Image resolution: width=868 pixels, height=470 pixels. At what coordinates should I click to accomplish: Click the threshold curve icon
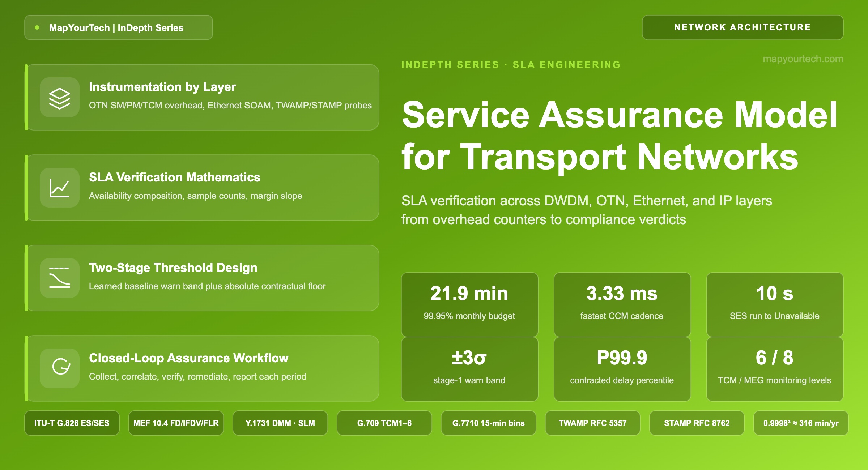pyautogui.click(x=60, y=278)
